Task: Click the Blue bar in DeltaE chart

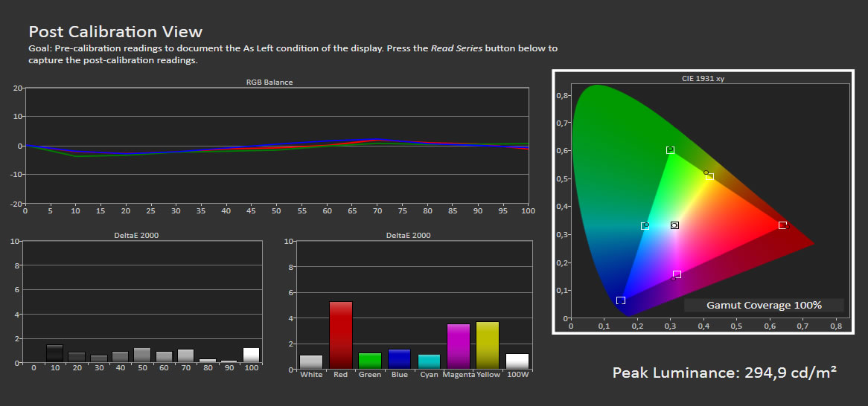Action: coord(399,358)
